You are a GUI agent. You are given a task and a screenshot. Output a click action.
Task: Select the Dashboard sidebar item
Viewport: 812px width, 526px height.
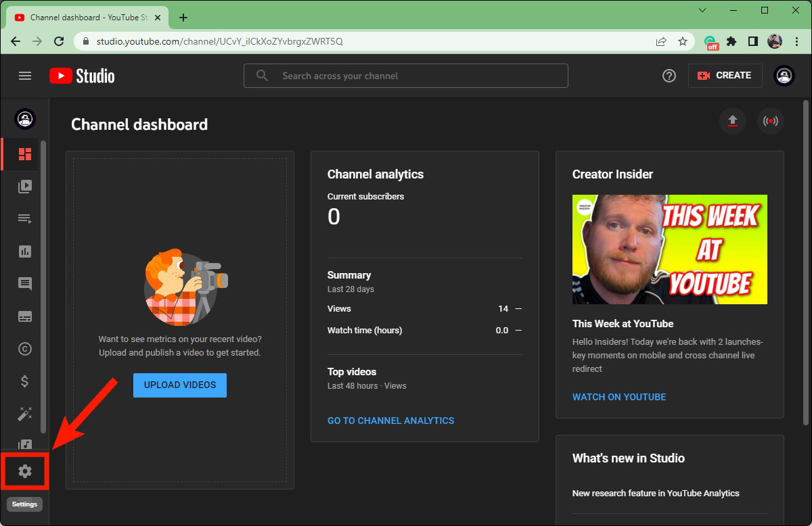pos(25,154)
